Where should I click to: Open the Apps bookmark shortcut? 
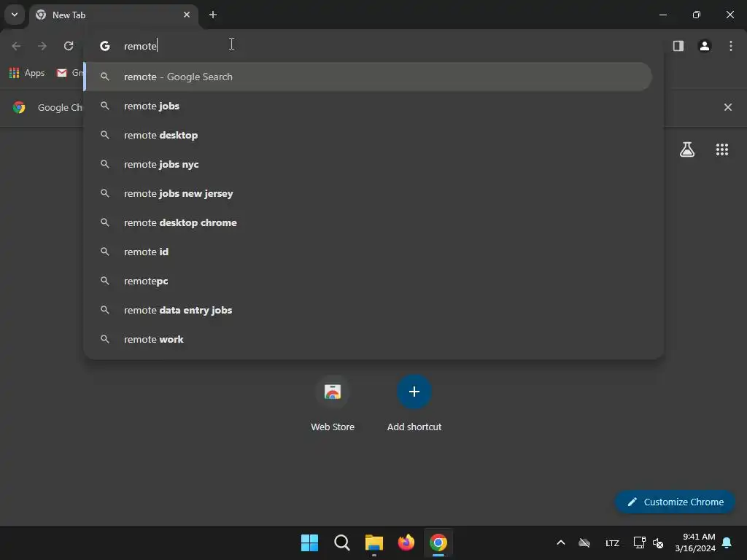pyautogui.click(x=27, y=73)
